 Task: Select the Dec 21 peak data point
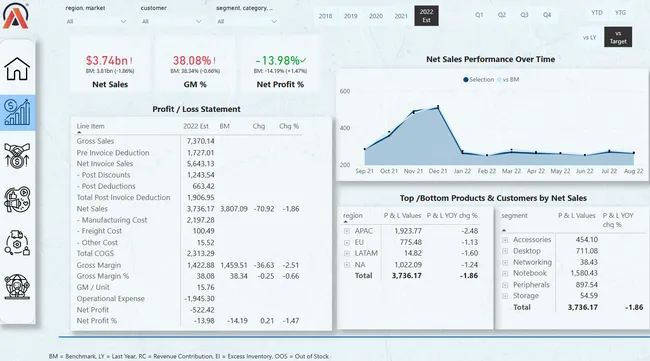coord(438,107)
